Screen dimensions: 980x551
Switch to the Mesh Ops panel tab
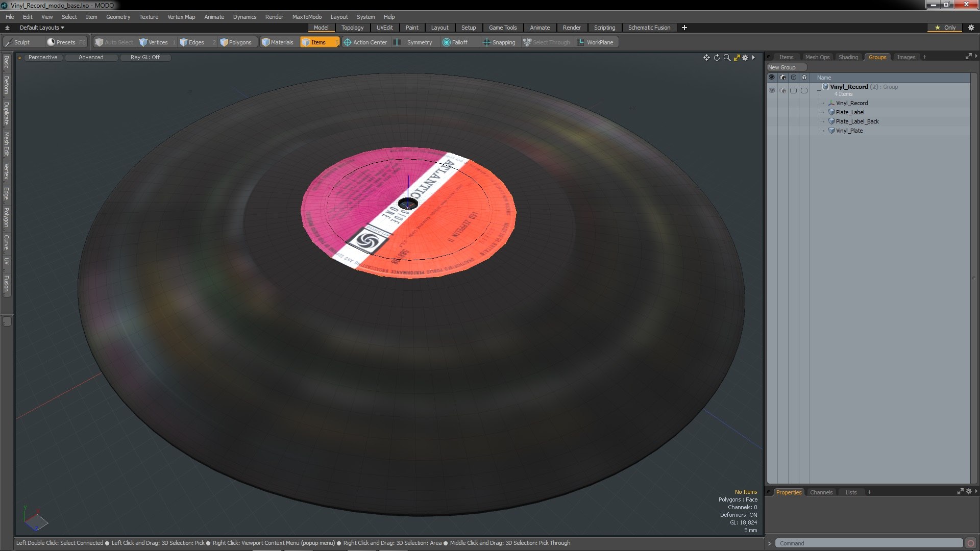click(817, 57)
